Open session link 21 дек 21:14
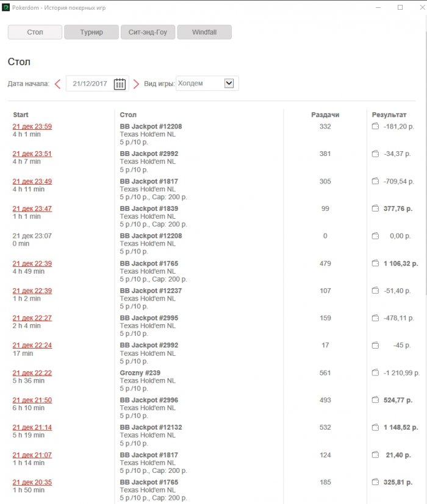Viewport: 427px width, 504px height. pos(32,427)
